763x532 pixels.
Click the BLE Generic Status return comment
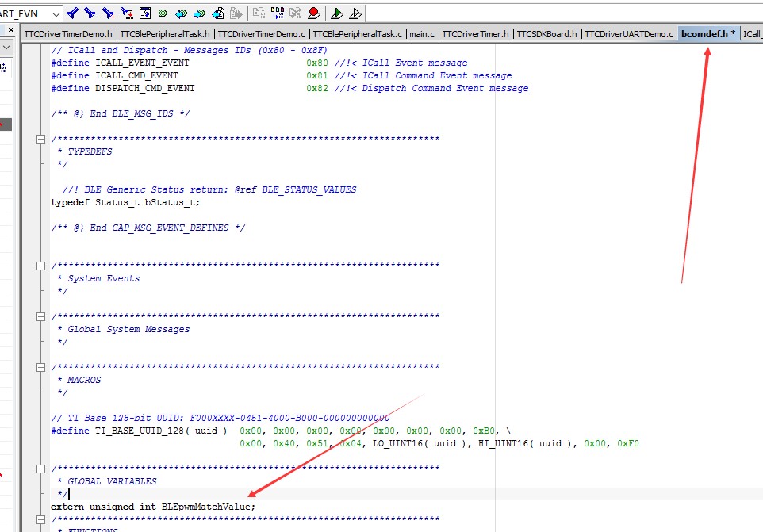tap(209, 189)
